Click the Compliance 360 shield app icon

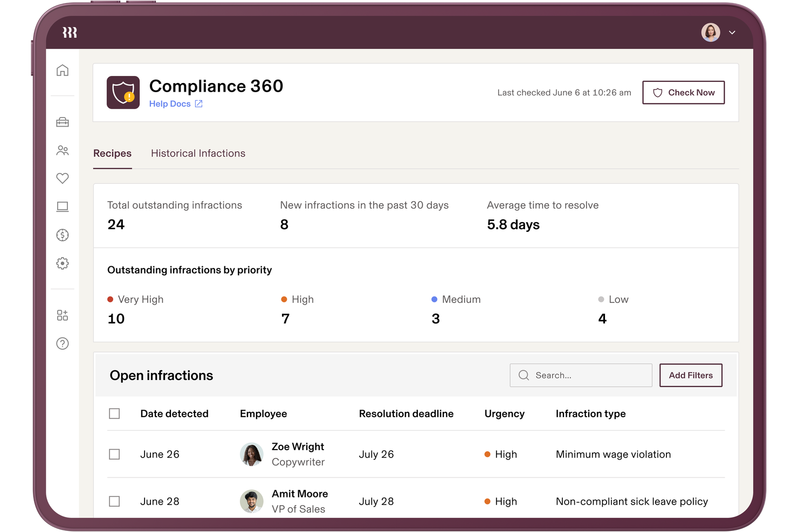coord(123,92)
